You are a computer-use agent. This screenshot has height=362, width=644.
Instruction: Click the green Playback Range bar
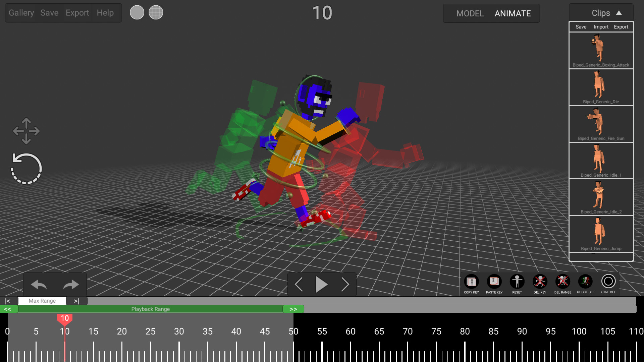pyautogui.click(x=151, y=309)
